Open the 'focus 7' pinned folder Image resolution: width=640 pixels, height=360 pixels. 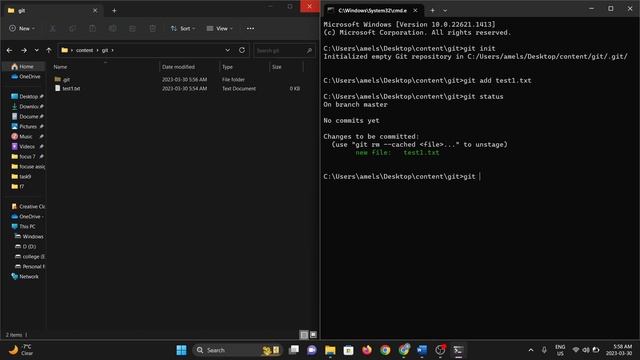pos(26,157)
